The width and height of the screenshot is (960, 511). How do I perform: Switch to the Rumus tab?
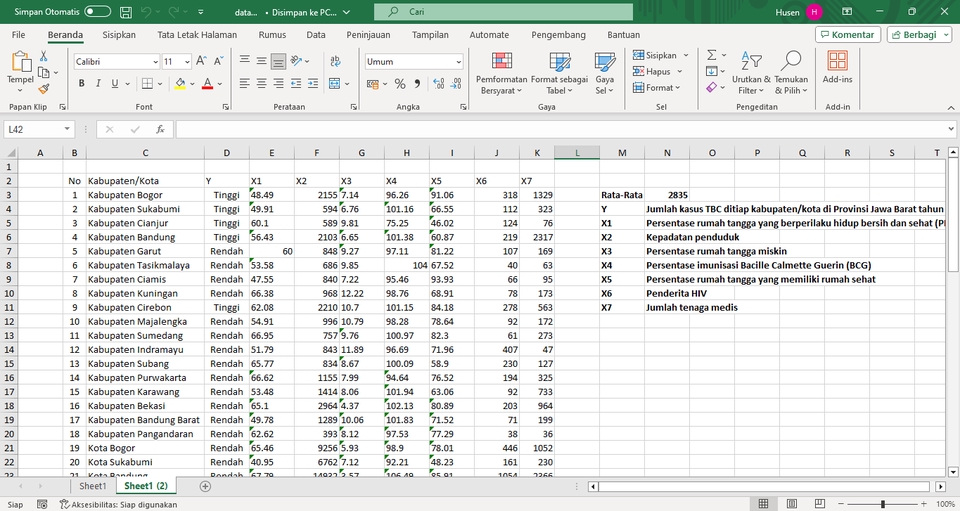pos(272,35)
